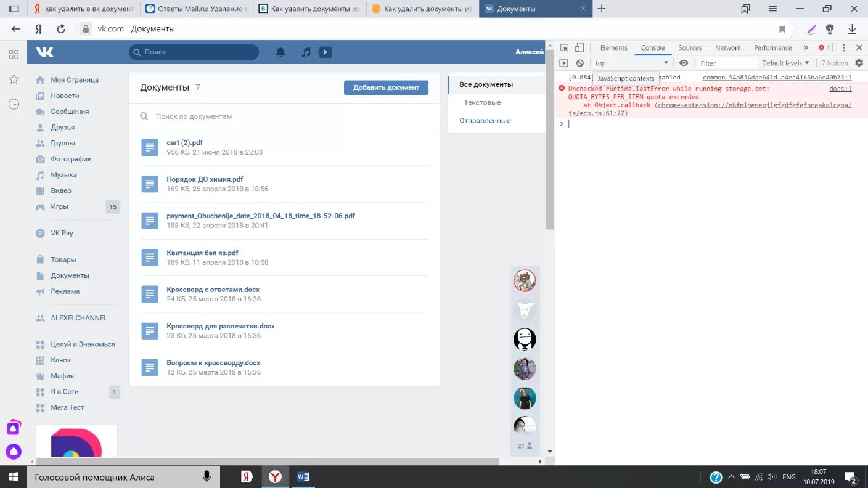Switch to the Sources tab

690,47
